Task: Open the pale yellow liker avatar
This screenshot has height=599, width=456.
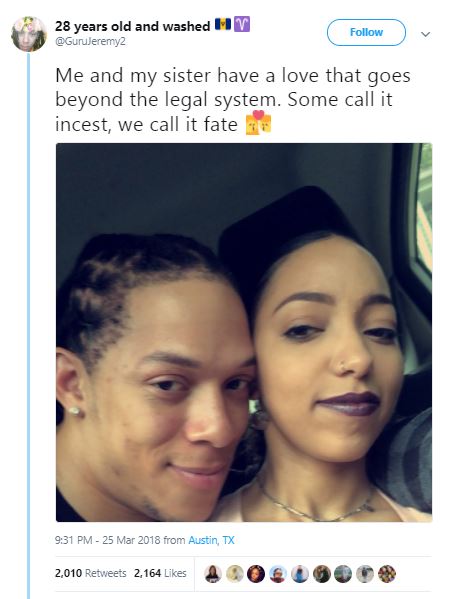Action: coord(234,573)
